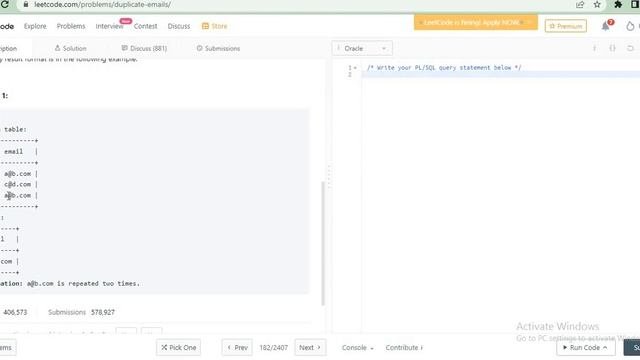The height and width of the screenshot is (360, 640).
Task: Reload the page with the browser refresh icon
Action: 5,4
